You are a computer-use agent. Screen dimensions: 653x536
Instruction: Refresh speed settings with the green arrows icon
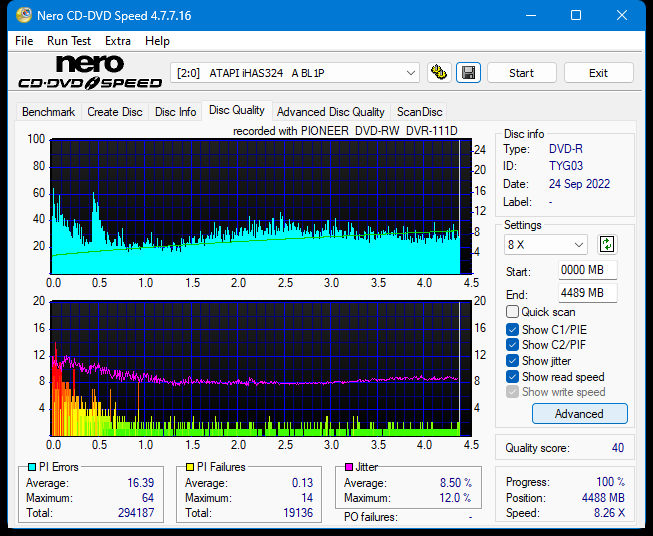[x=607, y=244]
